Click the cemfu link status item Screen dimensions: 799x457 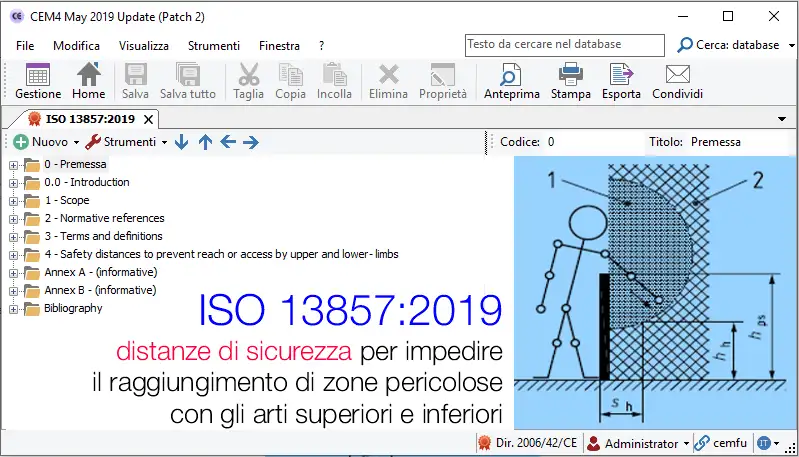720,443
